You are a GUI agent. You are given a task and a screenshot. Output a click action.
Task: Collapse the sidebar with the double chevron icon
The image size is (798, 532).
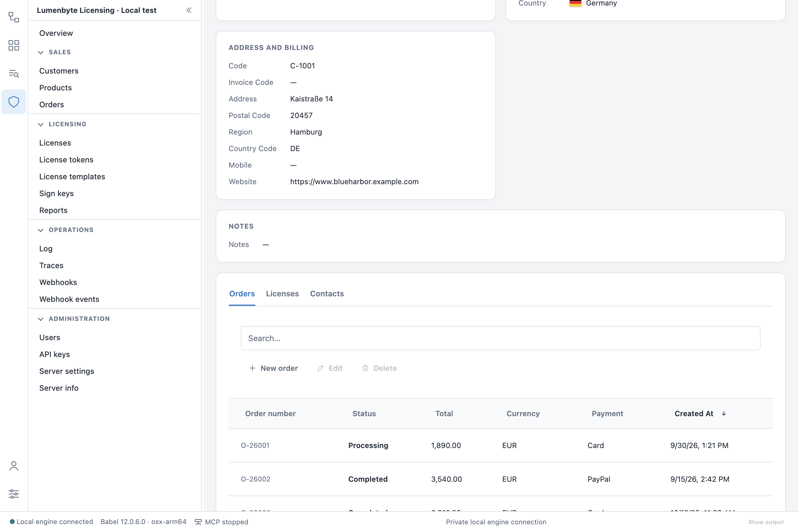pos(189,10)
